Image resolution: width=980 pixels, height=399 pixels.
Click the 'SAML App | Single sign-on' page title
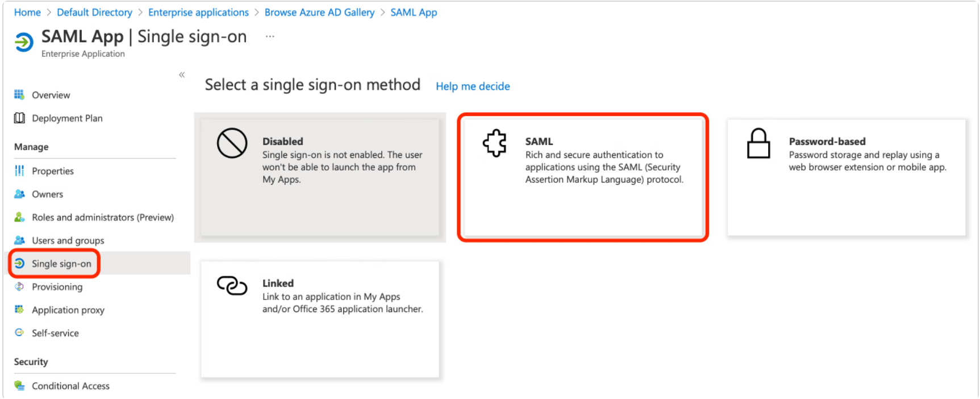pyautogui.click(x=144, y=36)
